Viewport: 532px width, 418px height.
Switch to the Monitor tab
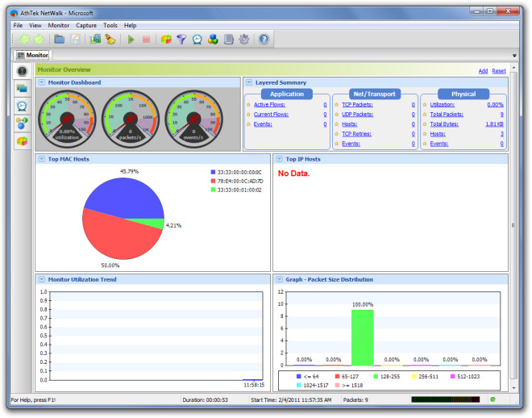pos(32,55)
